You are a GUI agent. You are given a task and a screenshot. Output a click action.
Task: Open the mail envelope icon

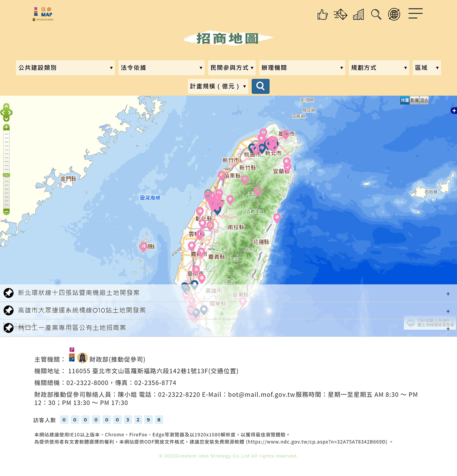340,14
